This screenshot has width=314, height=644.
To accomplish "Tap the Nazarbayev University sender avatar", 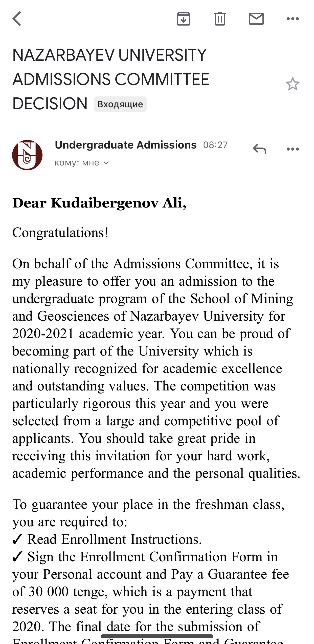I will (x=27, y=155).
